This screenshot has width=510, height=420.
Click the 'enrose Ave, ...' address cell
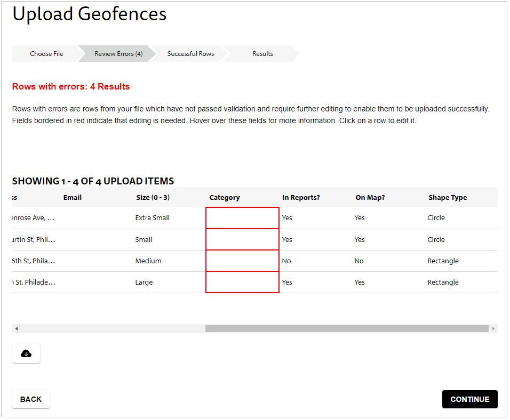point(33,218)
